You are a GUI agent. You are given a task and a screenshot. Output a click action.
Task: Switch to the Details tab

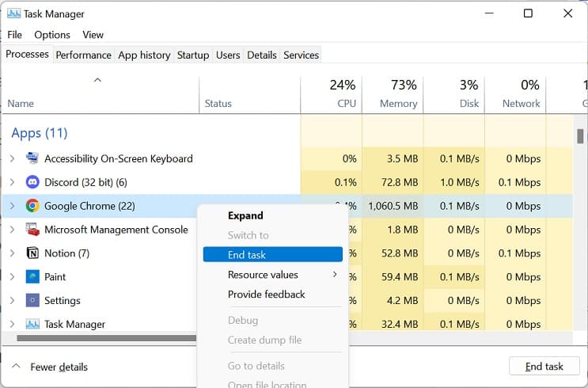(x=262, y=55)
